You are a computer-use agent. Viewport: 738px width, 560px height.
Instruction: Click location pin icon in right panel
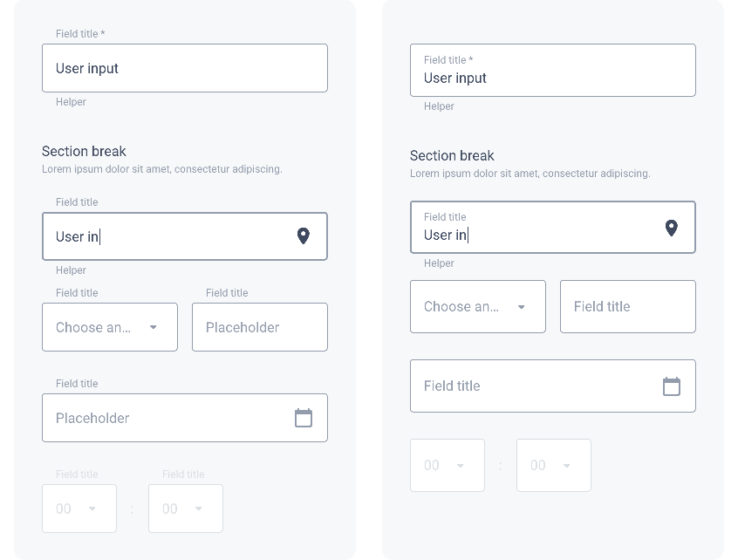tap(672, 228)
